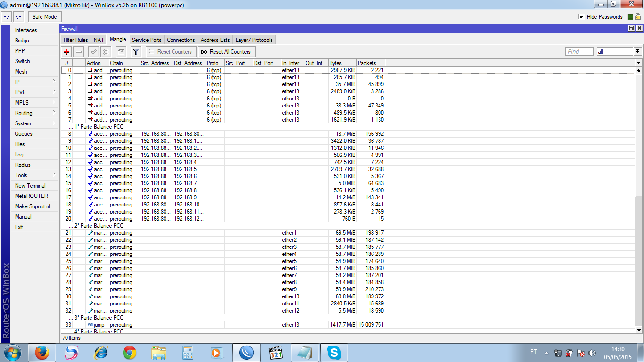Viewport: 644px width, 362px height.
Task: Open the Windows Start menu
Action: pos(12,353)
